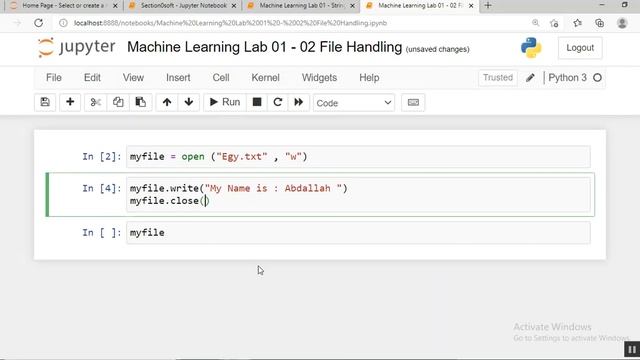Image resolution: width=640 pixels, height=360 pixels.
Task: Cut selected cells with scissors icon
Action: click(x=96, y=102)
